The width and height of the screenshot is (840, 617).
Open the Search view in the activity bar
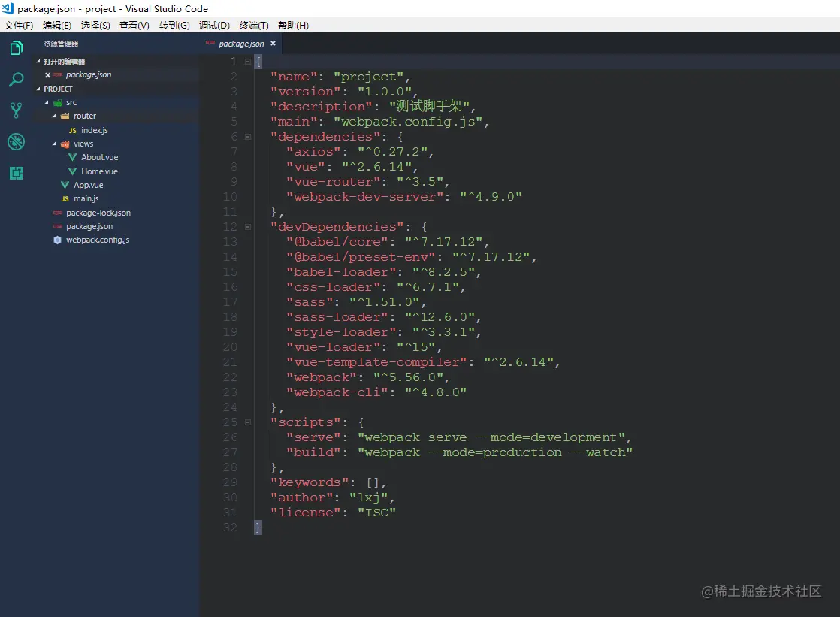click(16, 80)
